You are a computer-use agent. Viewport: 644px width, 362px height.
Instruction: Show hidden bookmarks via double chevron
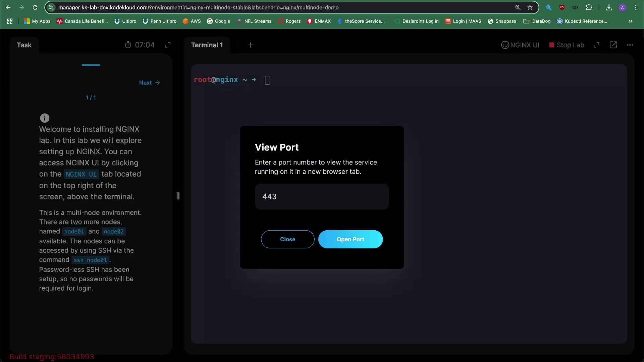coord(631,21)
